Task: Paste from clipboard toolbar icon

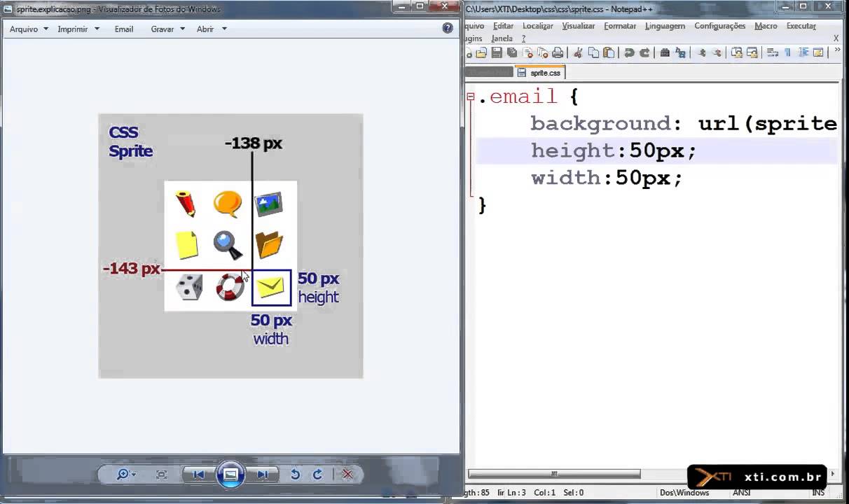Action: 609,52
